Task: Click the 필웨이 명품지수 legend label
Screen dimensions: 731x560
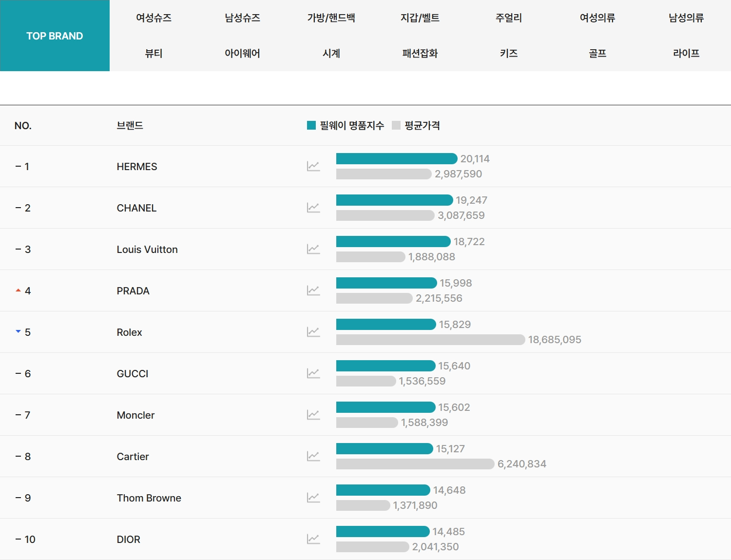Action: point(352,125)
